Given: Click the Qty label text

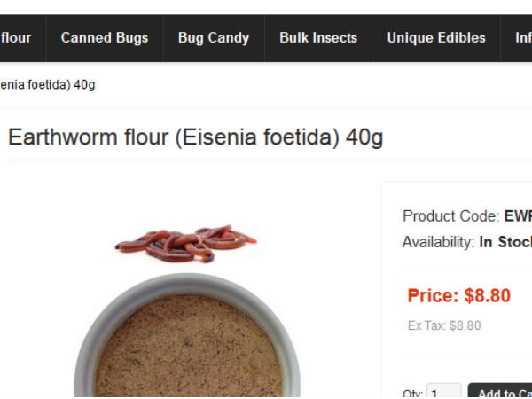Looking at the screenshot, I should tap(412, 394).
